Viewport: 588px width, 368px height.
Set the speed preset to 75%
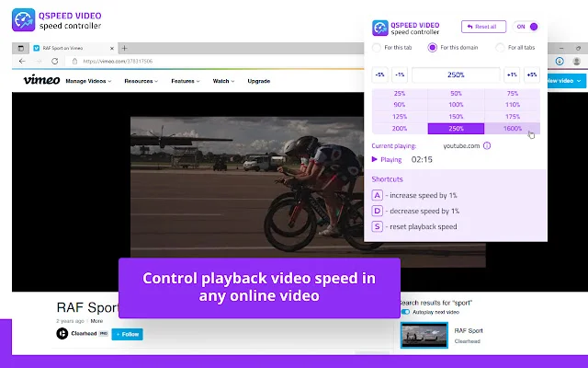[513, 94]
